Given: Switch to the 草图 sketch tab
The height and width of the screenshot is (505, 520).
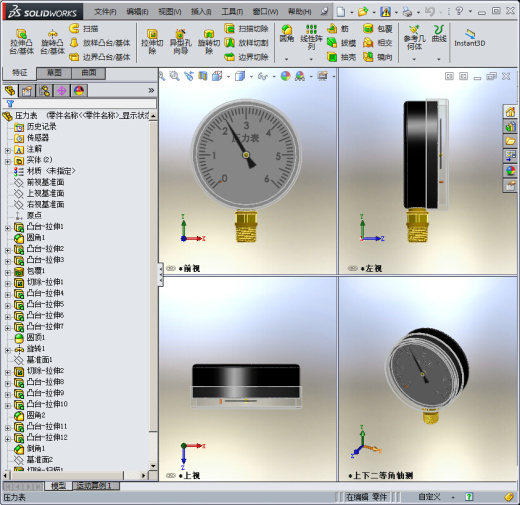Looking at the screenshot, I should point(54,73).
